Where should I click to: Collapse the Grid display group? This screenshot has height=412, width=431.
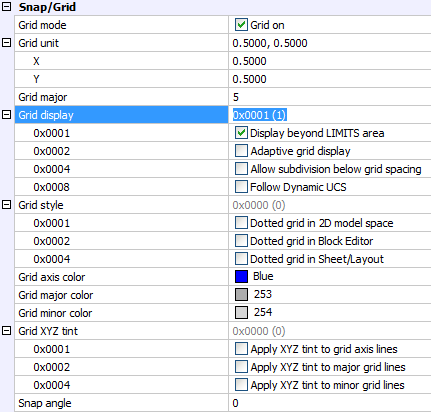click(7, 115)
